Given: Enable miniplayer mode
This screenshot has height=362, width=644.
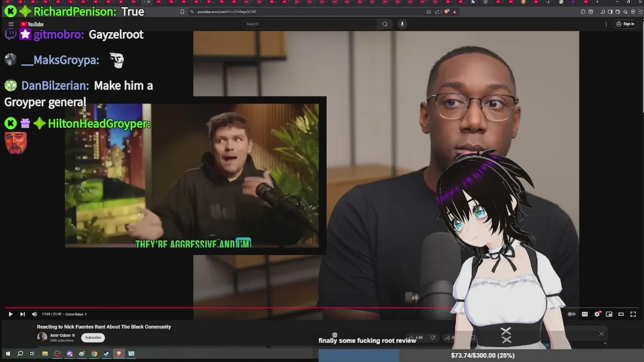Looking at the screenshot, I should (x=609, y=314).
